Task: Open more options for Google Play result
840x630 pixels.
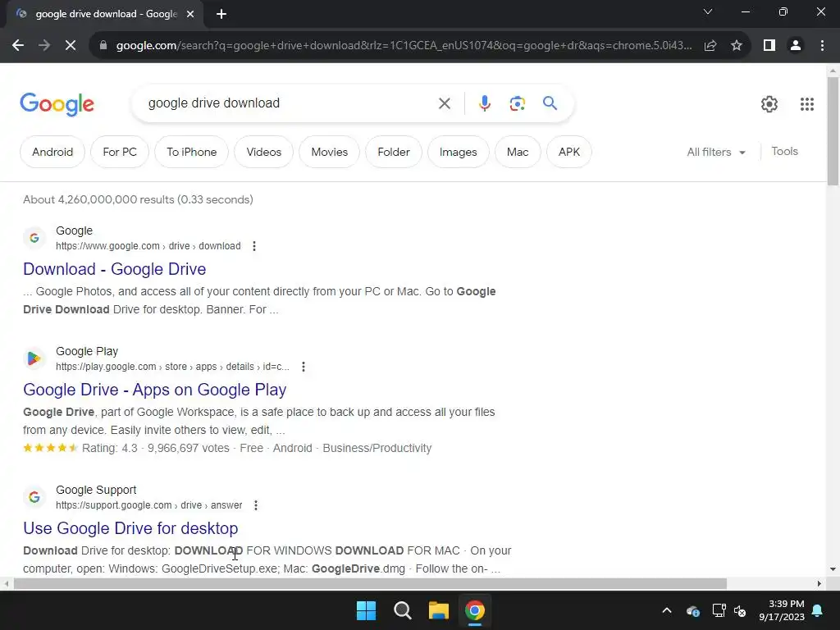Action: tap(304, 367)
